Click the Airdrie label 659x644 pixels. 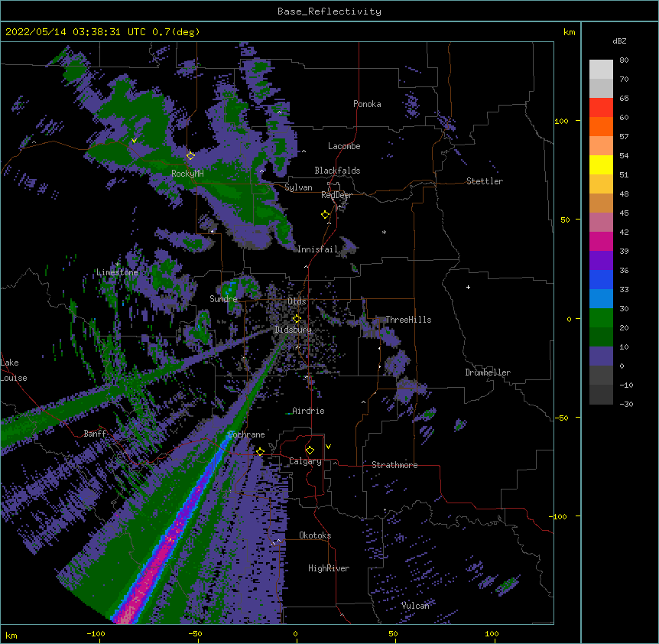[308, 411]
